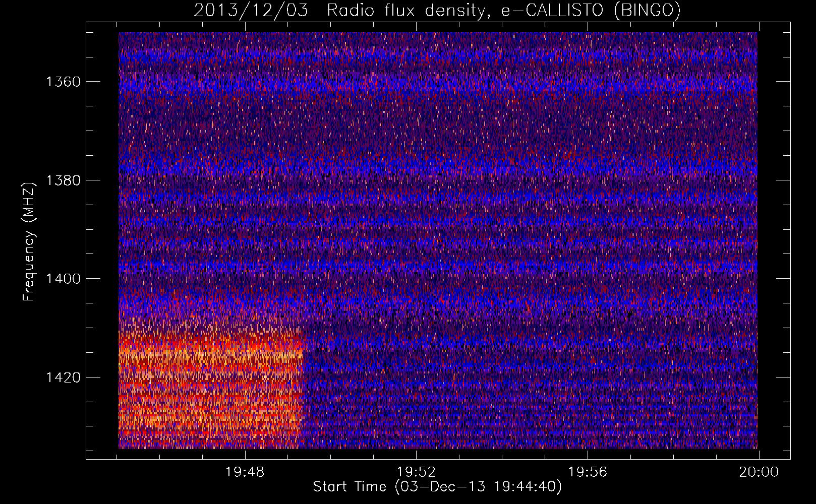Click the 19:56 time tick label
The width and height of the screenshot is (816, 504).
pyautogui.click(x=588, y=472)
